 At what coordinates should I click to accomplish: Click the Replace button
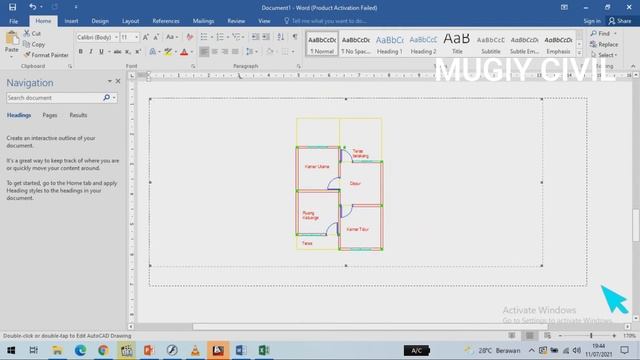click(x=604, y=44)
